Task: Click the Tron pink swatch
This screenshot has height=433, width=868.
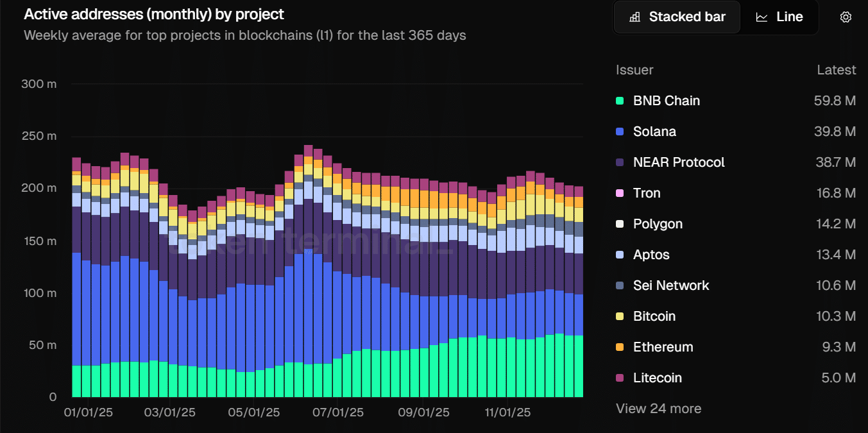Action: (x=620, y=193)
